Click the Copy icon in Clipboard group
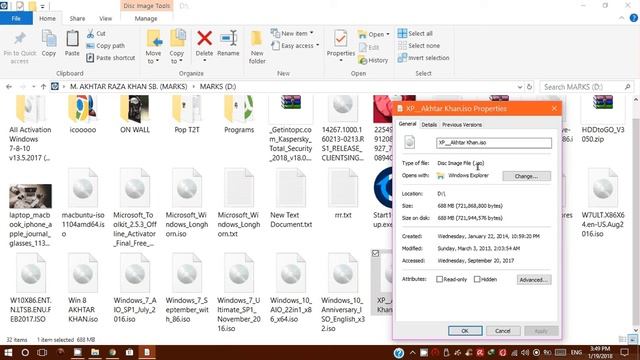 (x=49, y=39)
